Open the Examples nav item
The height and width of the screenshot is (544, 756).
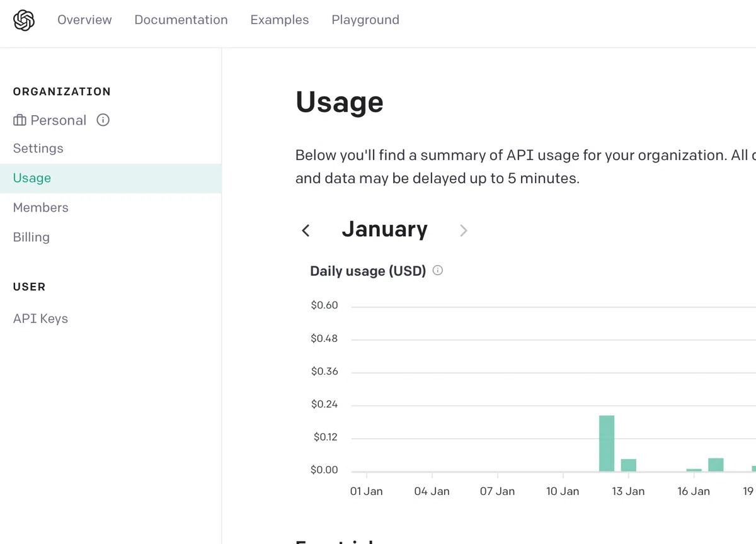(x=280, y=20)
